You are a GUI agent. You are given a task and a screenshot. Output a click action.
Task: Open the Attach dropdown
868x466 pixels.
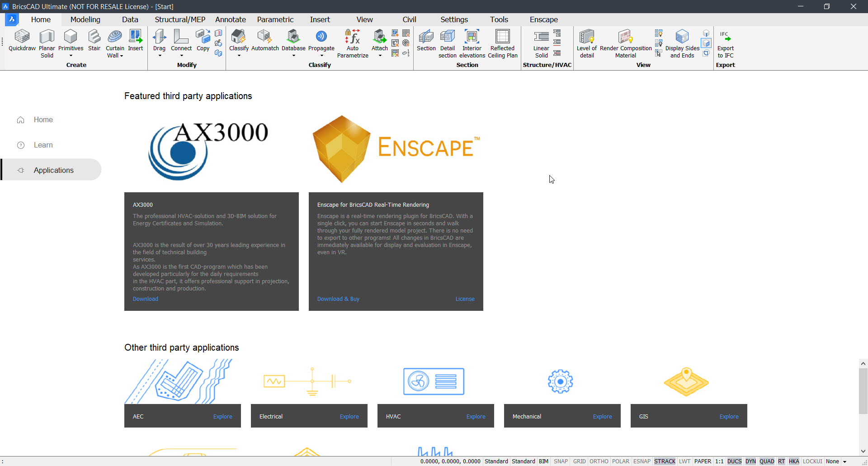pos(380,56)
